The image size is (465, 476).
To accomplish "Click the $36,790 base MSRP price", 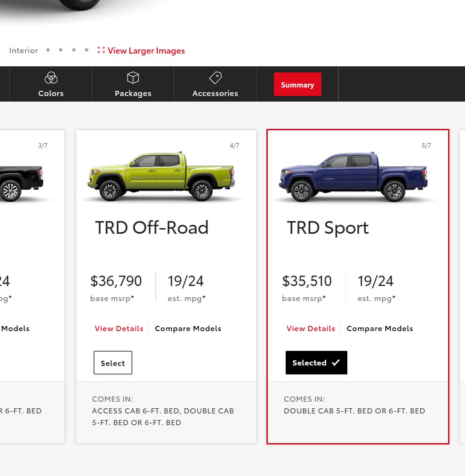I will click(116, 281).
